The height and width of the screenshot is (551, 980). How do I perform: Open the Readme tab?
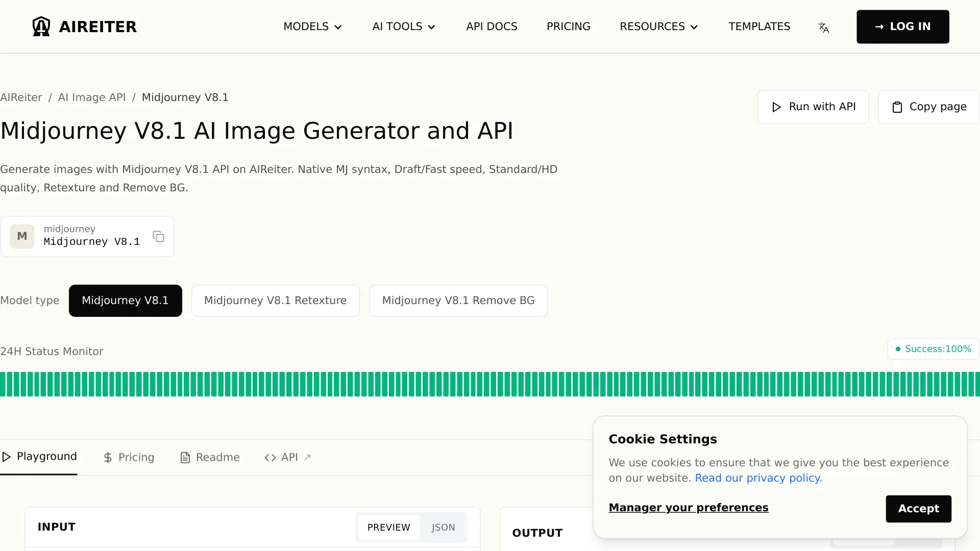[210, 457]
